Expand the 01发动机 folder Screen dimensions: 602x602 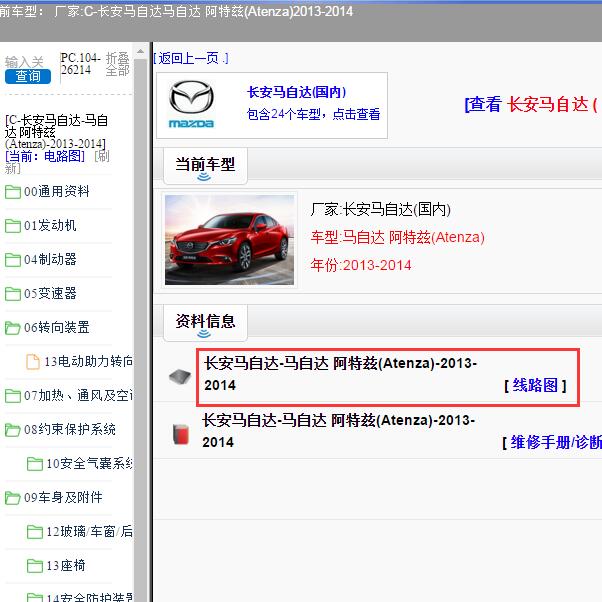[50, 225]
